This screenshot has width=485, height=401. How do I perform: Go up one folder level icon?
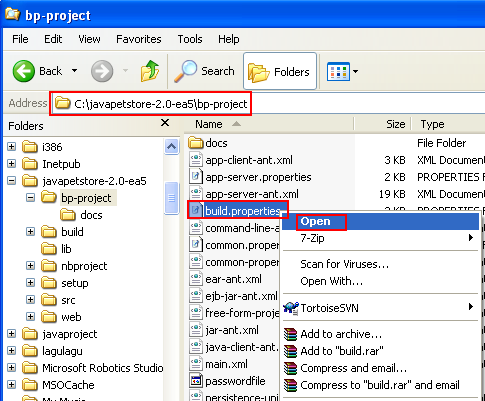tap(150, 71)
